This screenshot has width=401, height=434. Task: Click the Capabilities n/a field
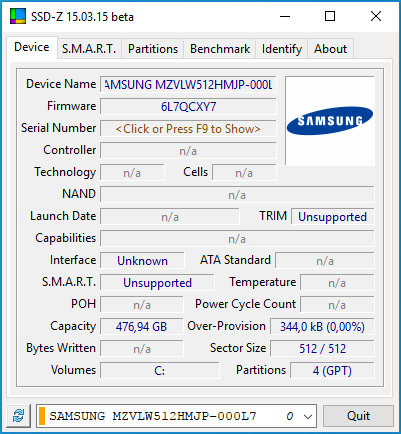pos(237,239)
